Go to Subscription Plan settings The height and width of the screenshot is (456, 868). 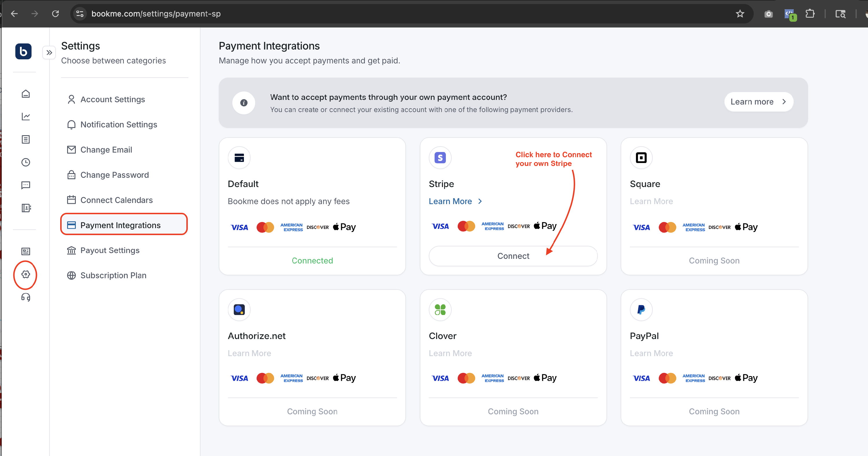point(113,275)
